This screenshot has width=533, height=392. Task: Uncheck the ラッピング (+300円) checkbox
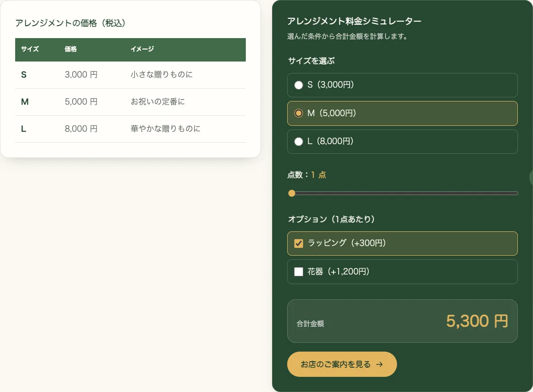point(299,243)
